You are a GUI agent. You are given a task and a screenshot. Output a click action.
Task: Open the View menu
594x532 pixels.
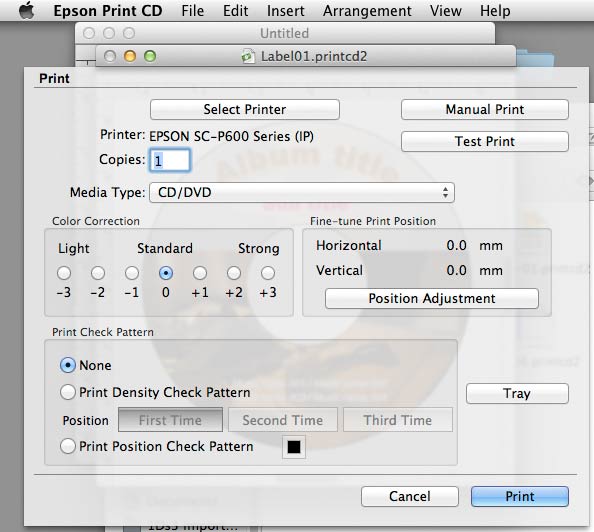point(446,11)
